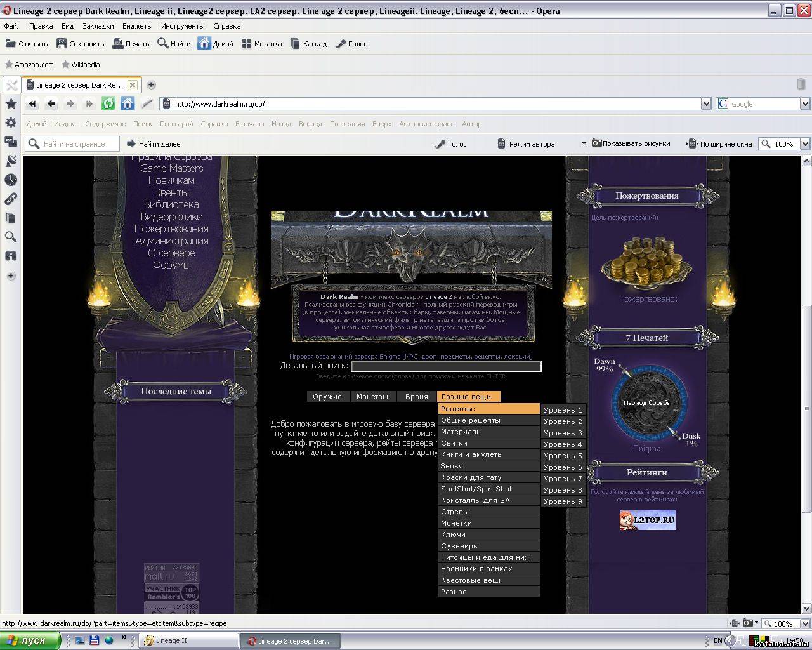Reload the page with the green refresh icon
This screenshot has height=650, width=812.
point(108,104)
